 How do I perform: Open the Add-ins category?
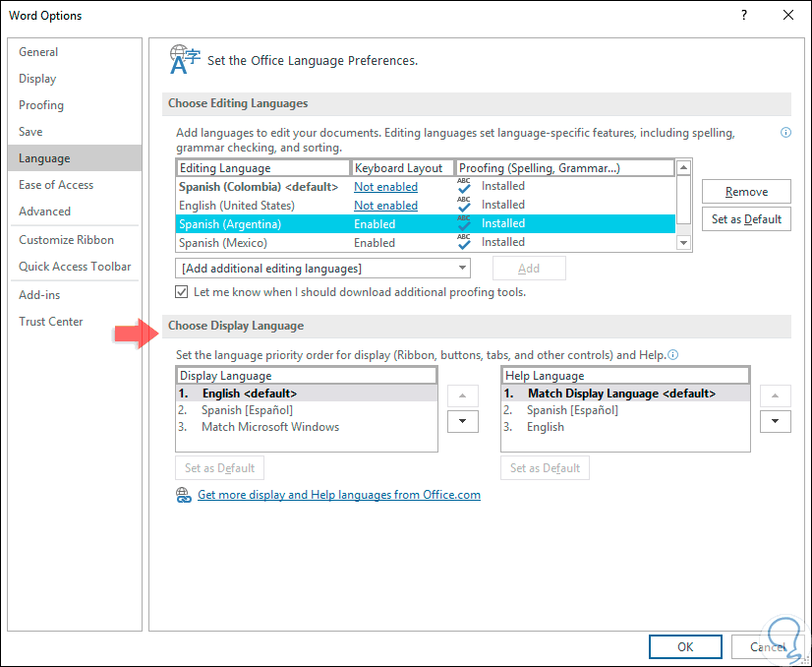[75, 295]
